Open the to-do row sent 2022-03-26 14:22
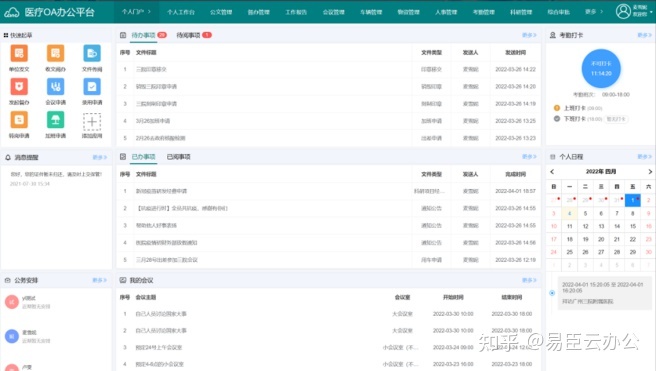Viewport: 656px width, 371px height. click(x=328, y=69)
